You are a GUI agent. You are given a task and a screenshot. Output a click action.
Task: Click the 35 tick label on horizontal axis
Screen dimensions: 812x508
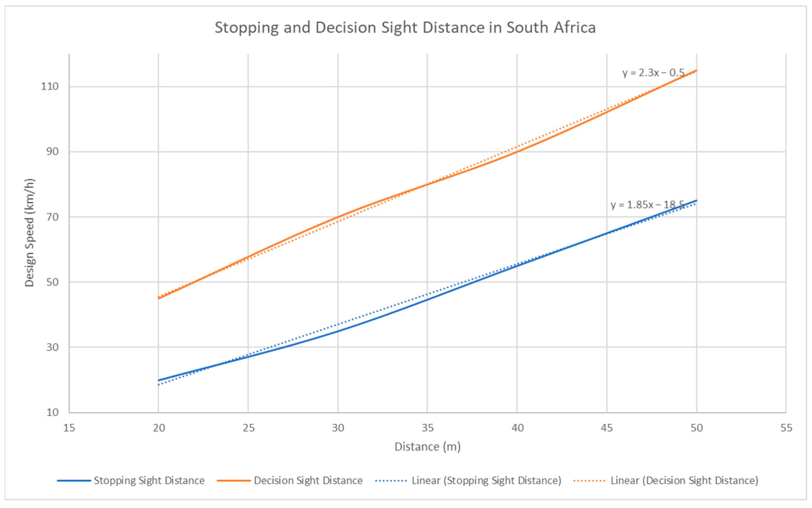[x=427, y=428]
